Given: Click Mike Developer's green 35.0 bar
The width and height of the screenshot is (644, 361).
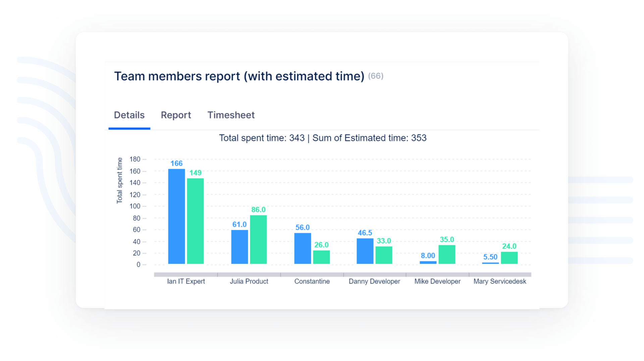Looking at the screenshot, I should point(447,254).
